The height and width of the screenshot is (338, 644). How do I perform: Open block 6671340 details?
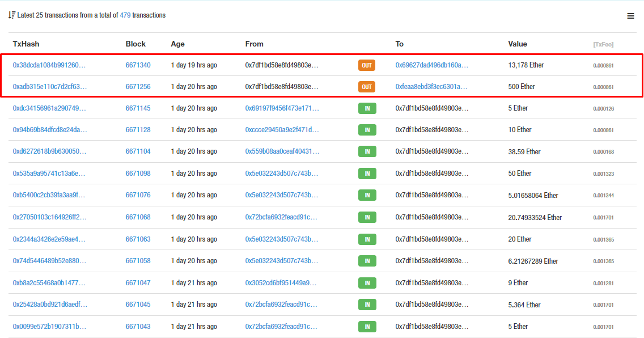pyautogui.click(x=138, y=65)
